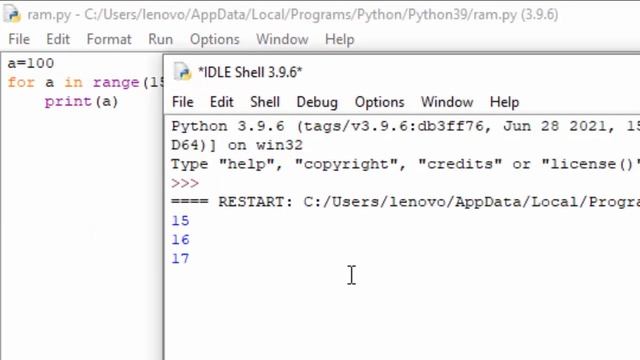This screenshot has width=640, height=360.
Task: Open the Edit menu in IDLE Shell
Action: [x=222, y=102]
